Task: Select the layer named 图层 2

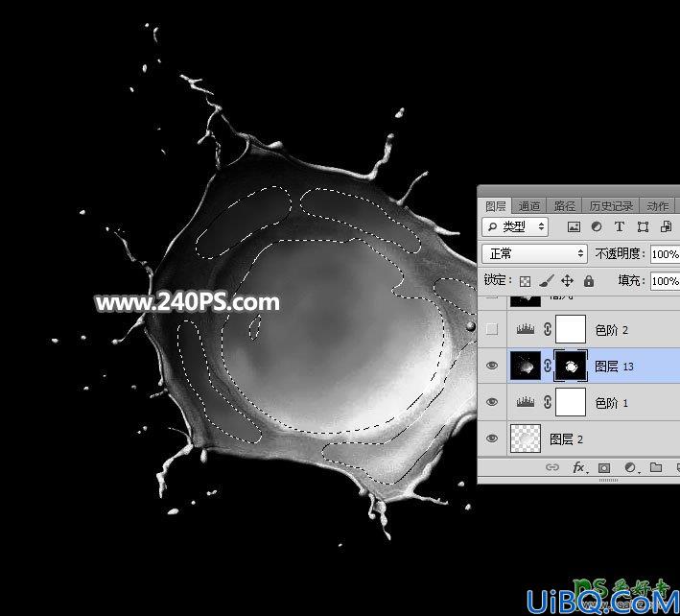Action: tap(566, 439)
